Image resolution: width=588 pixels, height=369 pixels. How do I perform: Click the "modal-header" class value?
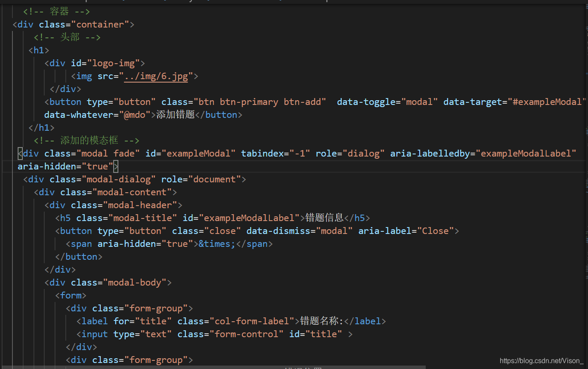pyautogui.click(x=140, y=205)
